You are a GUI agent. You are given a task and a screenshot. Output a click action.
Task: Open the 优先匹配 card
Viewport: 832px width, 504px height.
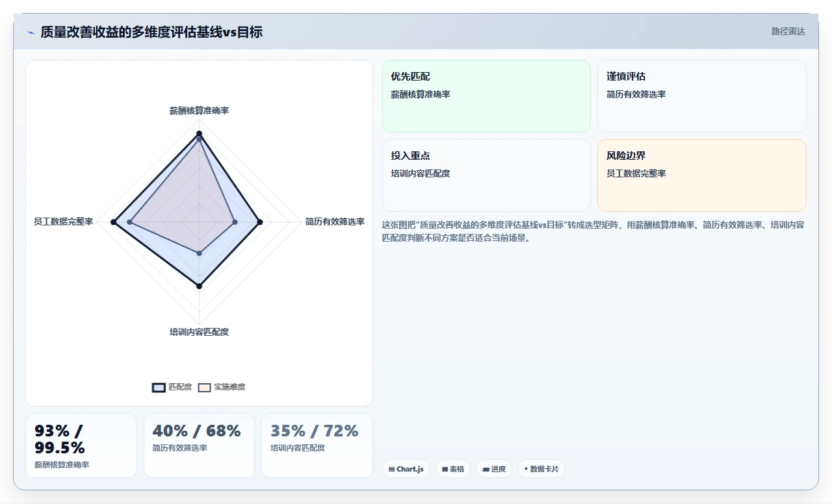(x=486, y=96)
